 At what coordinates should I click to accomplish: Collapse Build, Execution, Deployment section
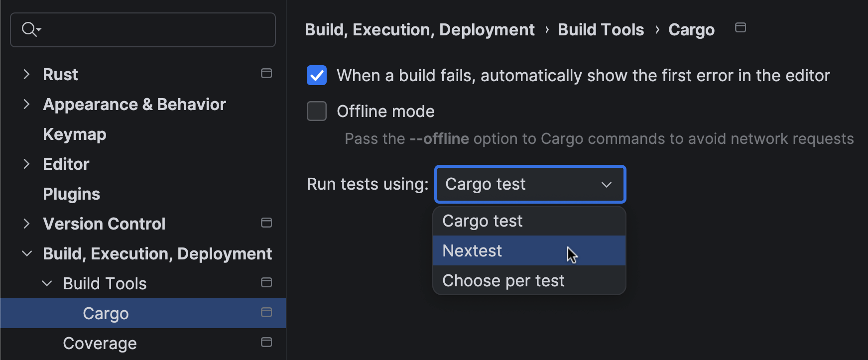click(27, 254)
